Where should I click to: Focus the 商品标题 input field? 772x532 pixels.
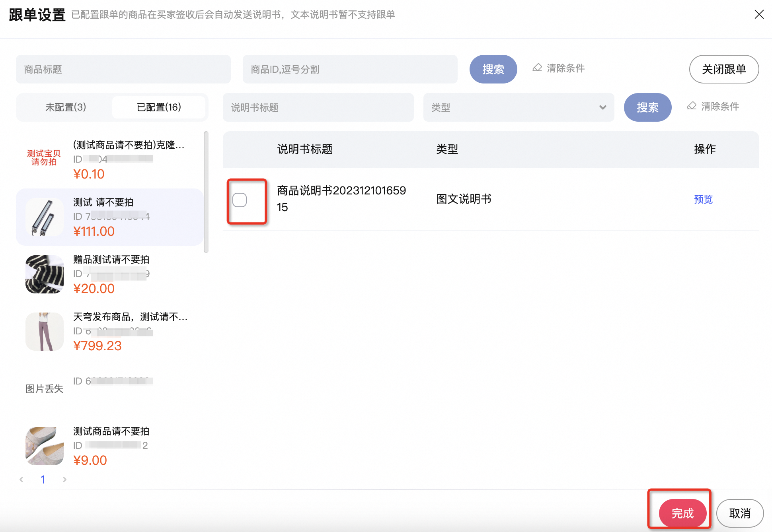pyautogui.click(x=123, y=69)
